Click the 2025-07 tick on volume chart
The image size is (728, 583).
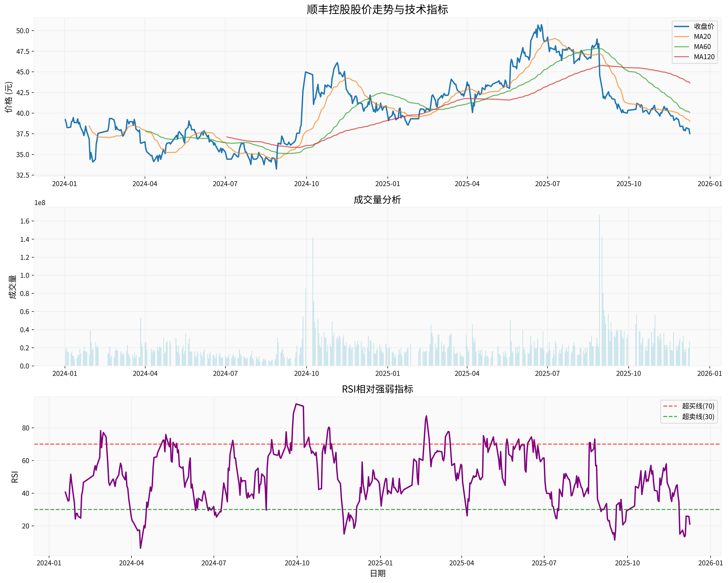point(547,374)
